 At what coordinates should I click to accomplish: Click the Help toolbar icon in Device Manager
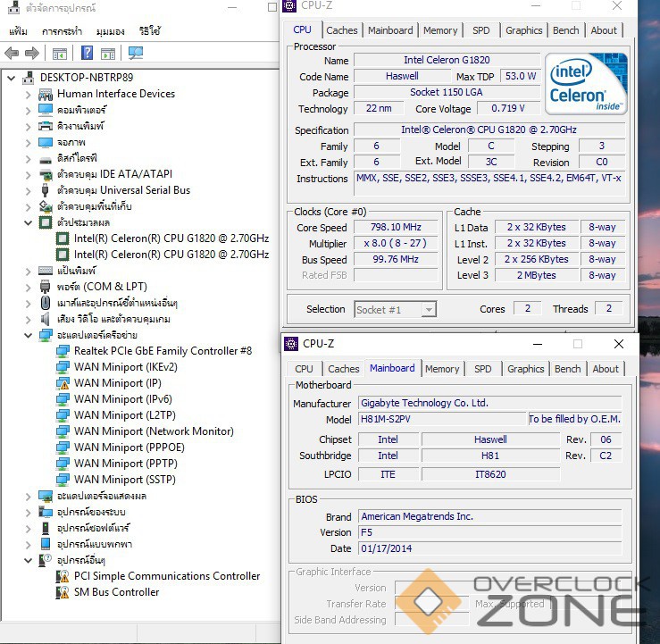(x=88, y=54)
